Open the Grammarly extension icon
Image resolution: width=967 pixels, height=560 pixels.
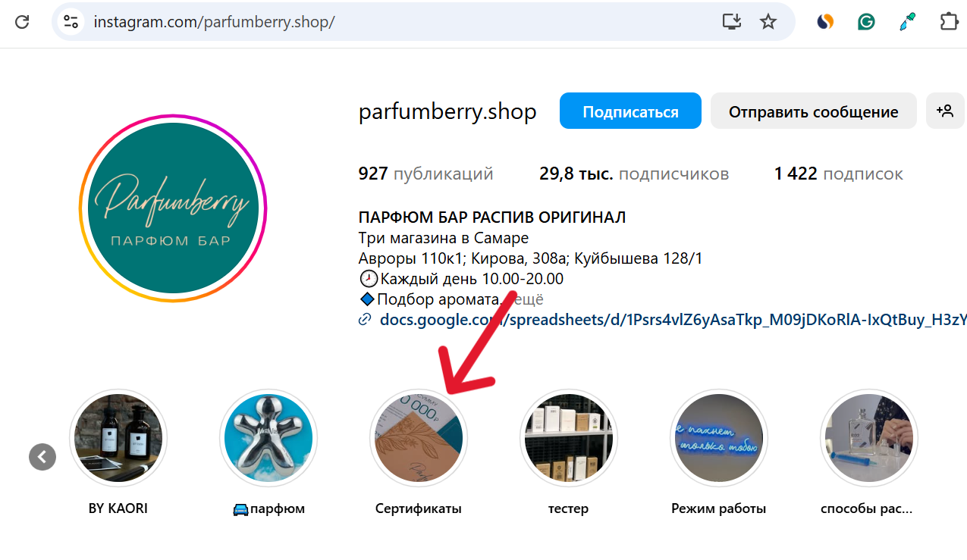[866, 21]
